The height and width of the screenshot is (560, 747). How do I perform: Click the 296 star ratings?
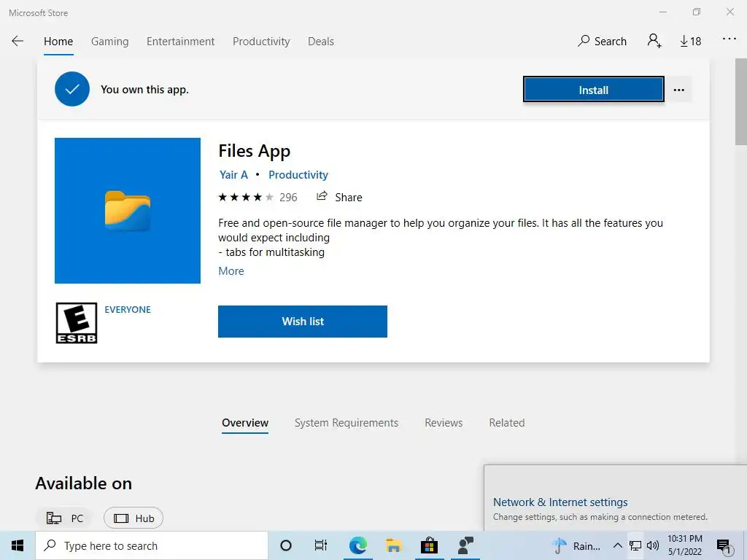(x=258, y=197)
